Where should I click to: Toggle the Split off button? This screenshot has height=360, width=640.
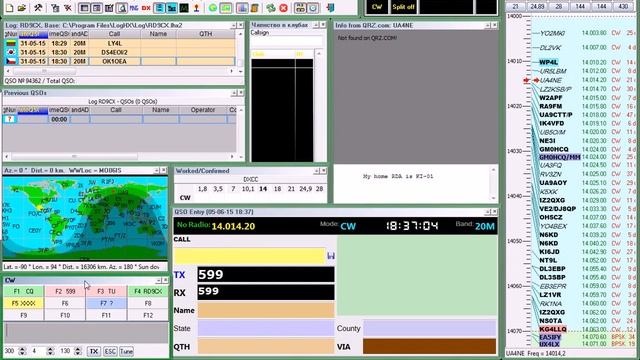point(403,7)
